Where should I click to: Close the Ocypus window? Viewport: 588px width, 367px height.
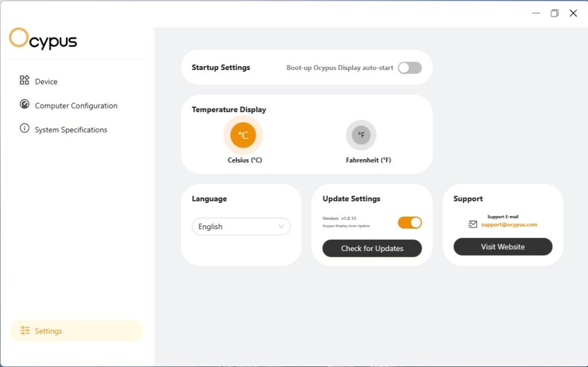(573, 13)
